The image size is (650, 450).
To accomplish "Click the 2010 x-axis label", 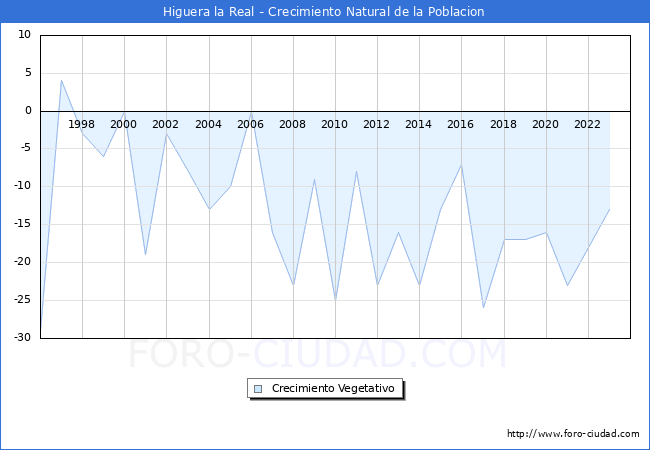I will click(335, 124).
